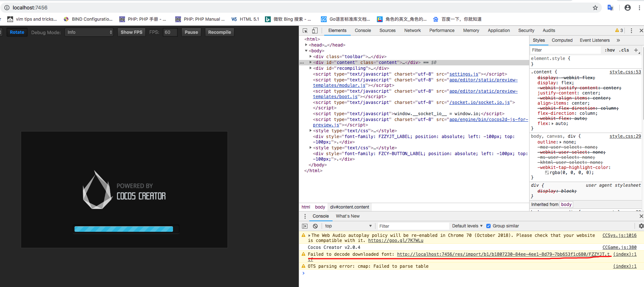The width and height of the screenshot is (644, 287).
Task: Switch to the Sources tab
Action: click(x=387, y=31)
